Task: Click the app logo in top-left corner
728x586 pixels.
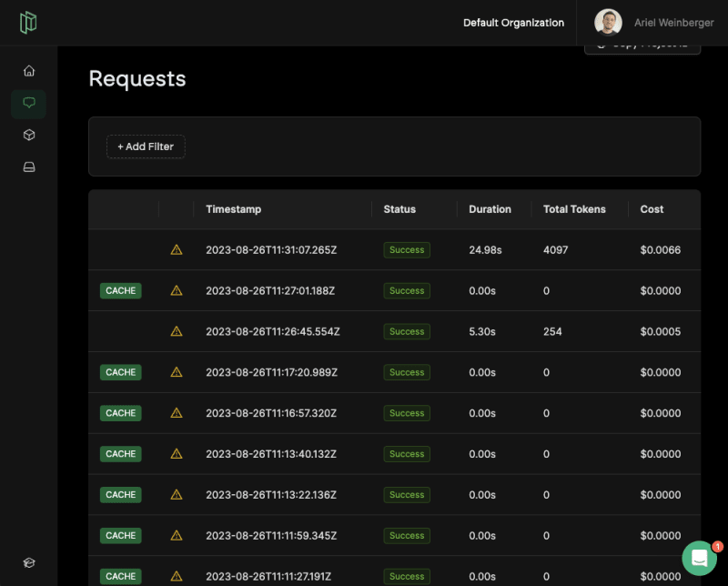Action: point(28,22)
